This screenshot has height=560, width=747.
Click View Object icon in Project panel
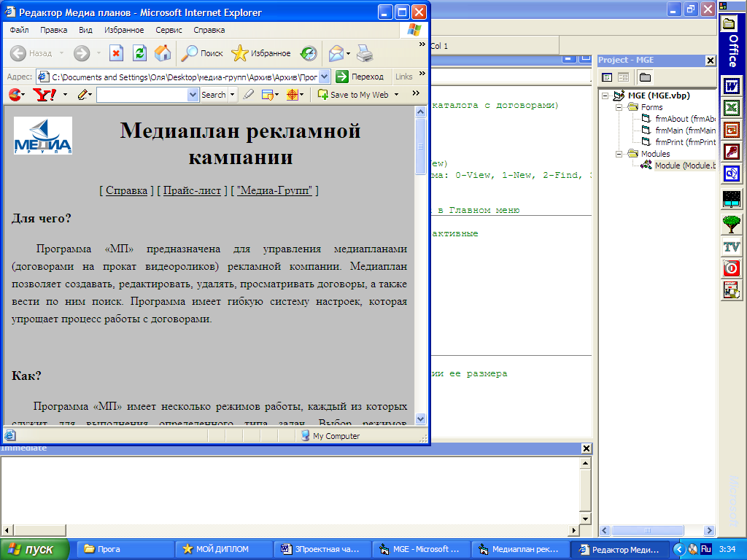click(x=623, y=77)
